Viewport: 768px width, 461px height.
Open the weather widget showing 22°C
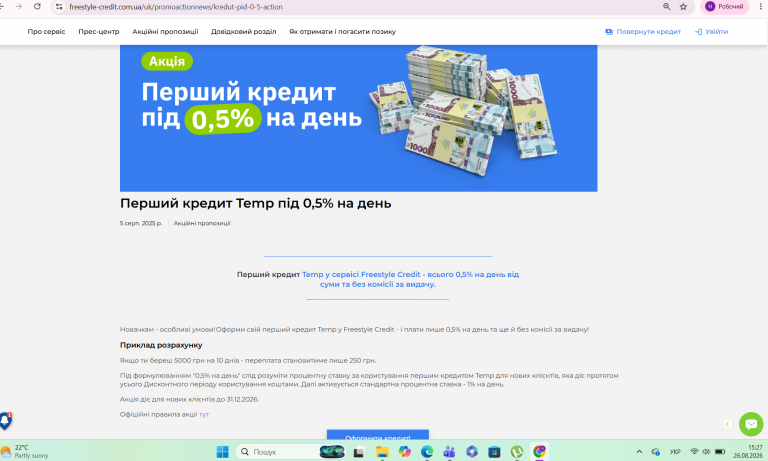tap(24, 452)
